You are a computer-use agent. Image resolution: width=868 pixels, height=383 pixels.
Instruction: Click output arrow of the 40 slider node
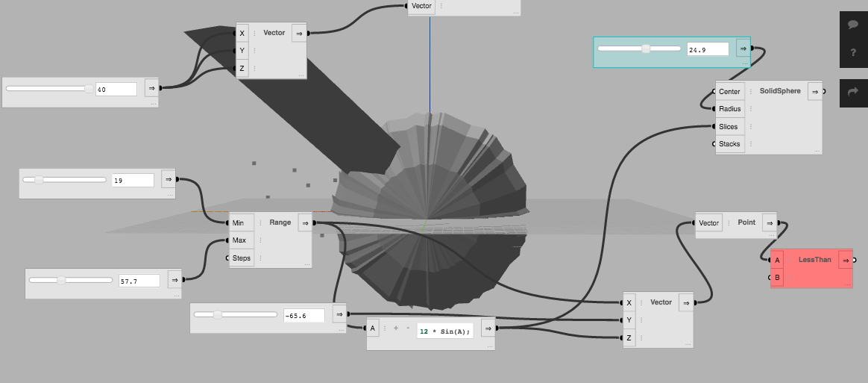[151, 87]
